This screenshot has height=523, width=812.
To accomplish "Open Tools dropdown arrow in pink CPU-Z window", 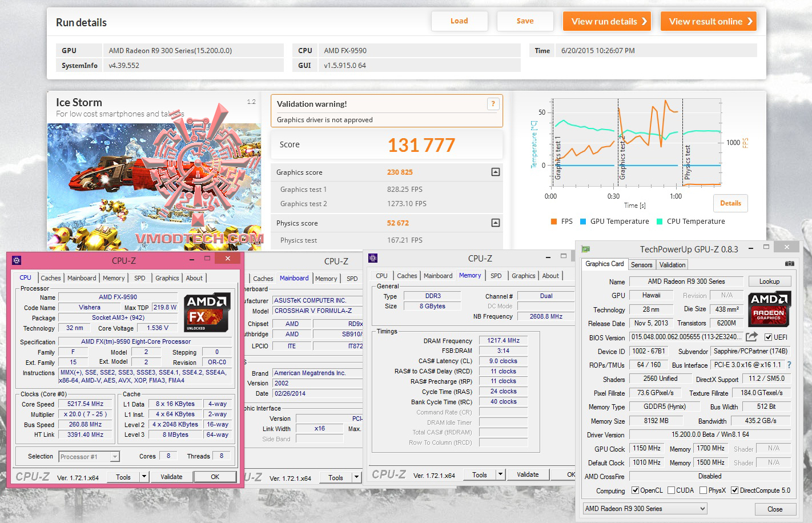I will coord(144,477).
